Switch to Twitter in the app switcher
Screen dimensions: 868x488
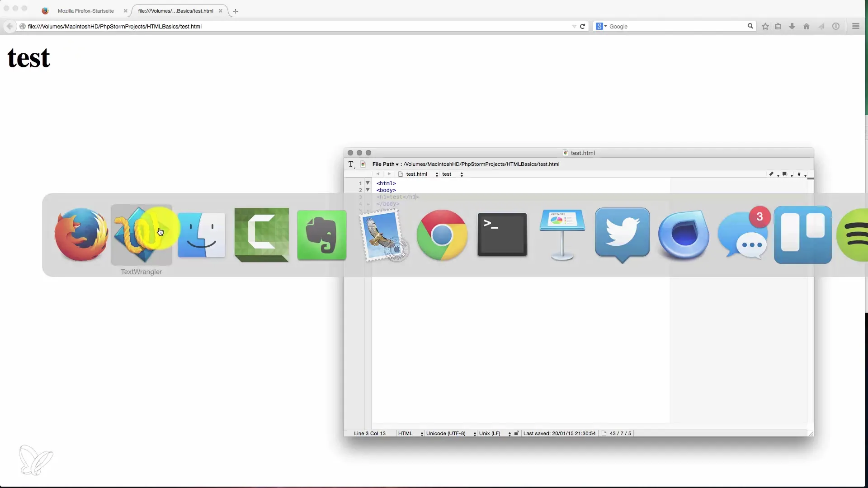pyautogui.click(x=623, y=235)
